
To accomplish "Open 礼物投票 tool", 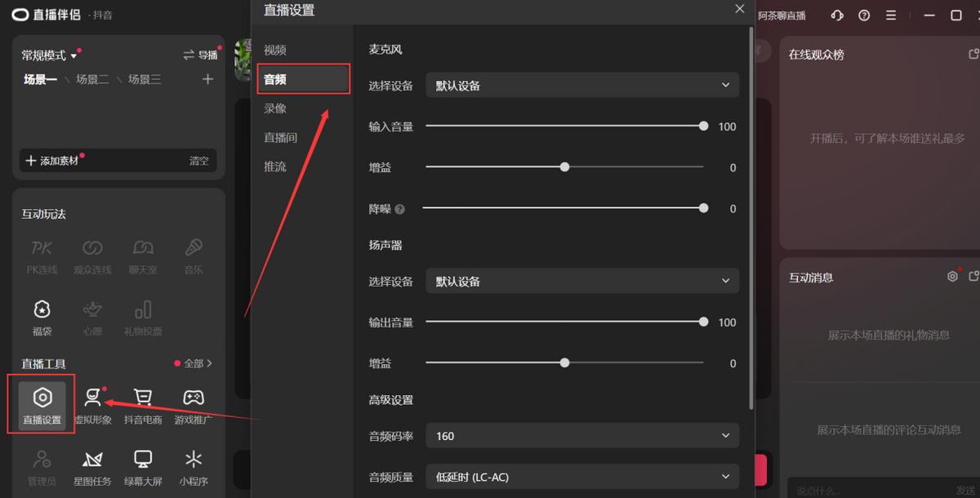I will click(x=143, y=317).
